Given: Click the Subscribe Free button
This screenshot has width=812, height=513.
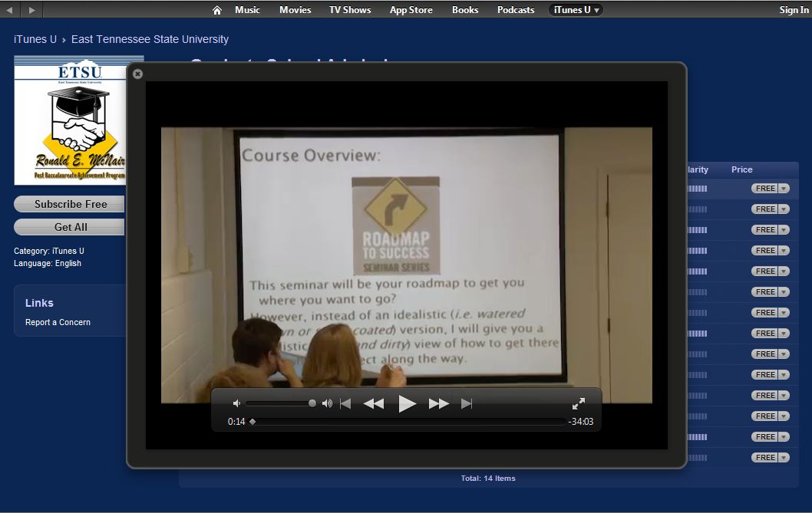Looking at the screenshot, I should tap(70, 204).
